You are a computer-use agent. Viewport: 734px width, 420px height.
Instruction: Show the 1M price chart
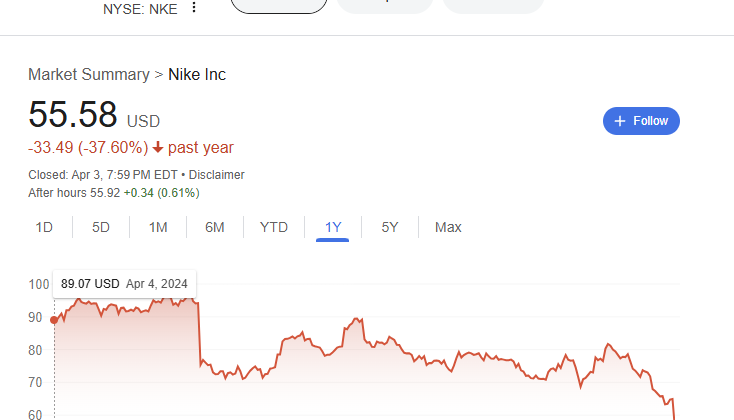[x=158, y=228]
